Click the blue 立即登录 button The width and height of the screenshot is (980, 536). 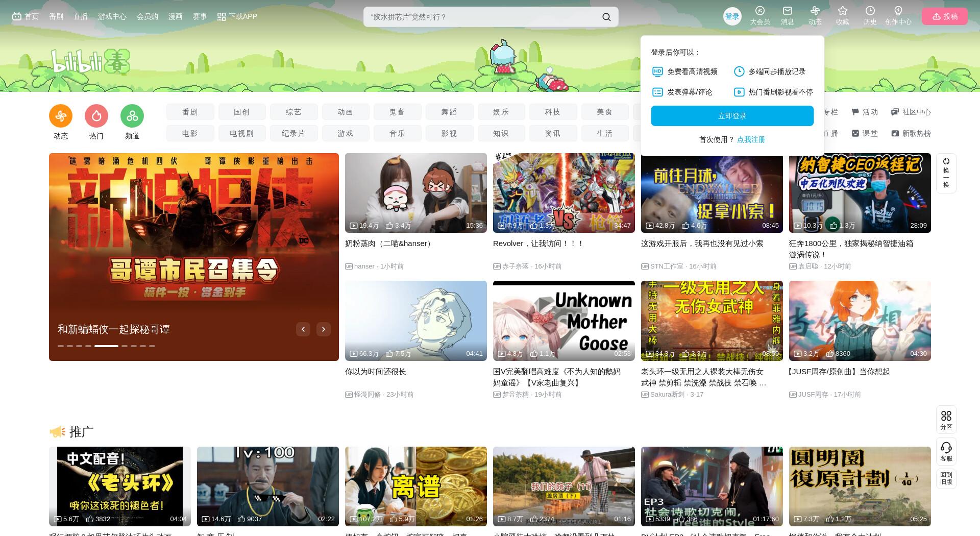(732, 116)
